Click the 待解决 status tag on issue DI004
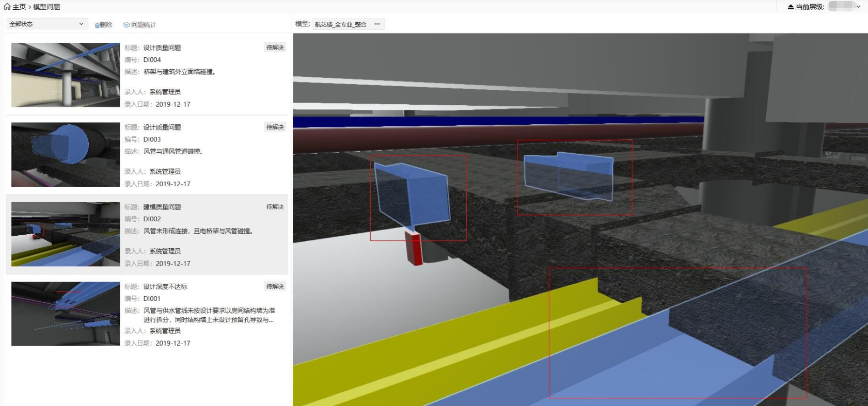 coord(275,47)
